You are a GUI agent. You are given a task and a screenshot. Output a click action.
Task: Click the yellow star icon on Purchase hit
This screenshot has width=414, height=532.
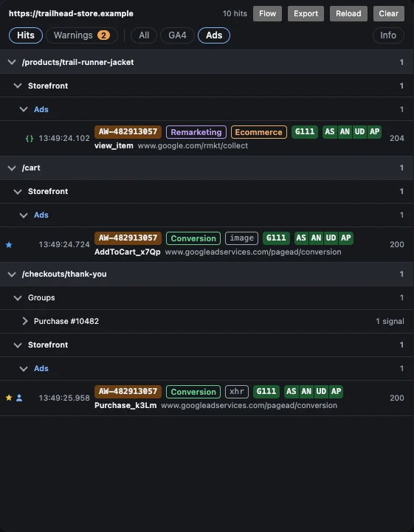(9, 398)
